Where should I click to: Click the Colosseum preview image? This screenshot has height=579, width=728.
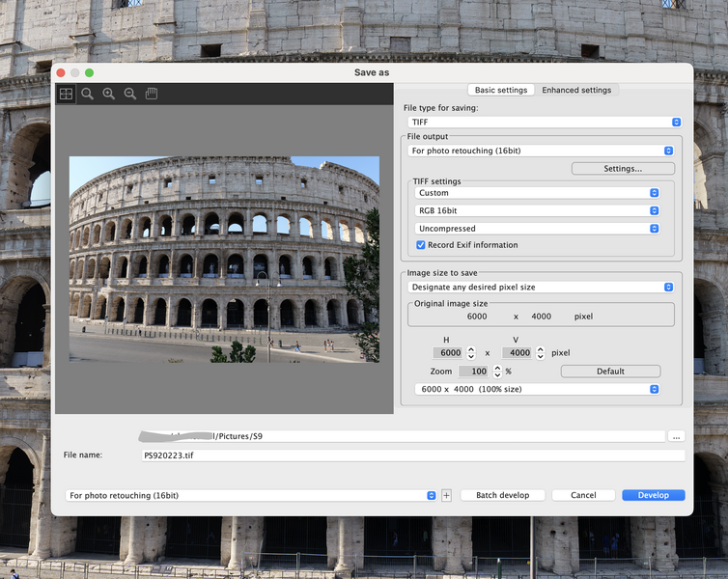point(224,260)
